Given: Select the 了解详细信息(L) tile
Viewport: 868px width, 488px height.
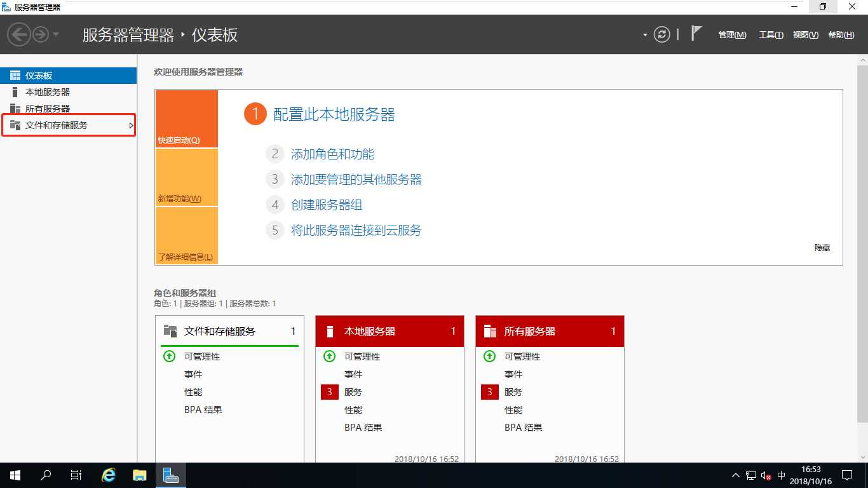Looking at the screenshot, I should tap(186, 236).
